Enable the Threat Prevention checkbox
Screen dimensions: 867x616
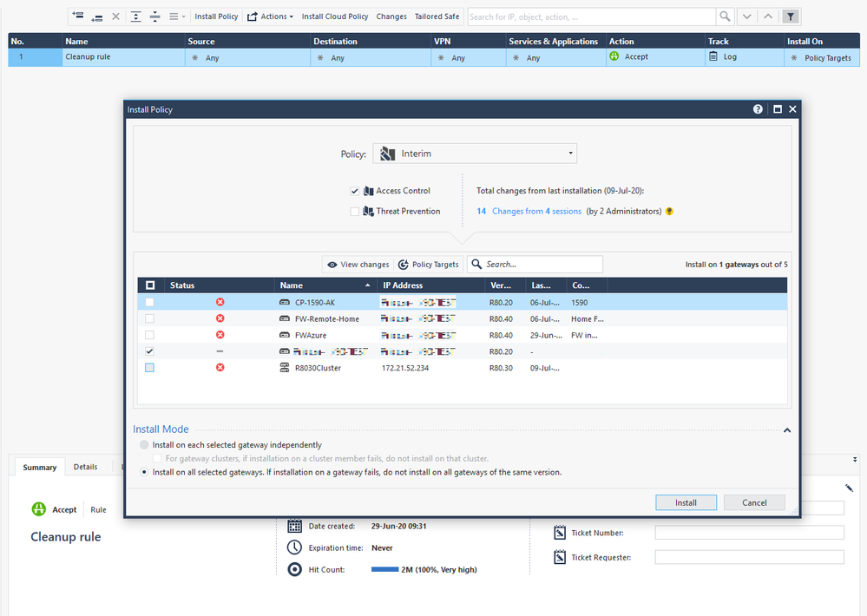pyautogui.click(x=355, y=212)
